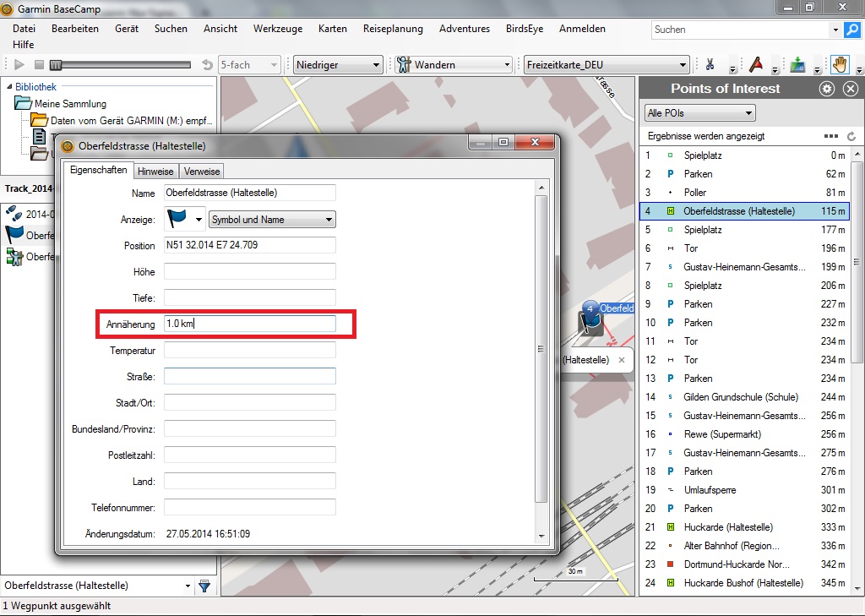This screenshot has width=865, height=616.
Task: Open the Adventures menu
Action: [x=465, y=29]
